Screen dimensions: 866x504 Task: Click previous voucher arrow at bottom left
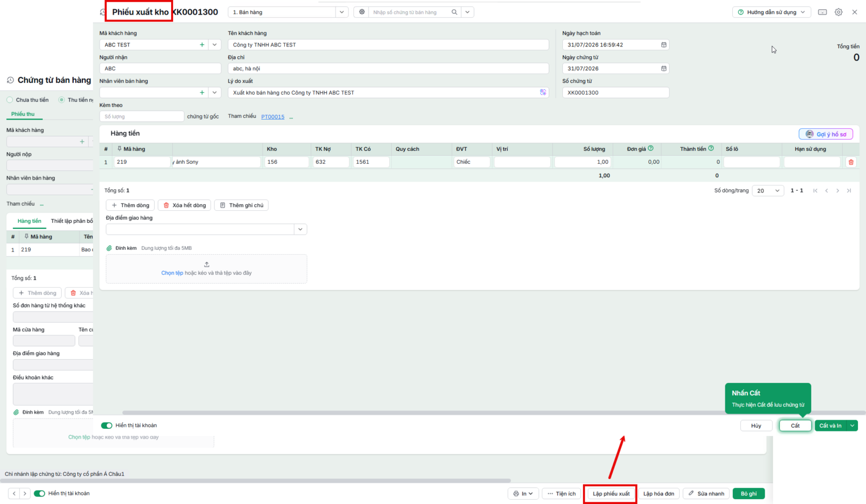tap(14, 494)
